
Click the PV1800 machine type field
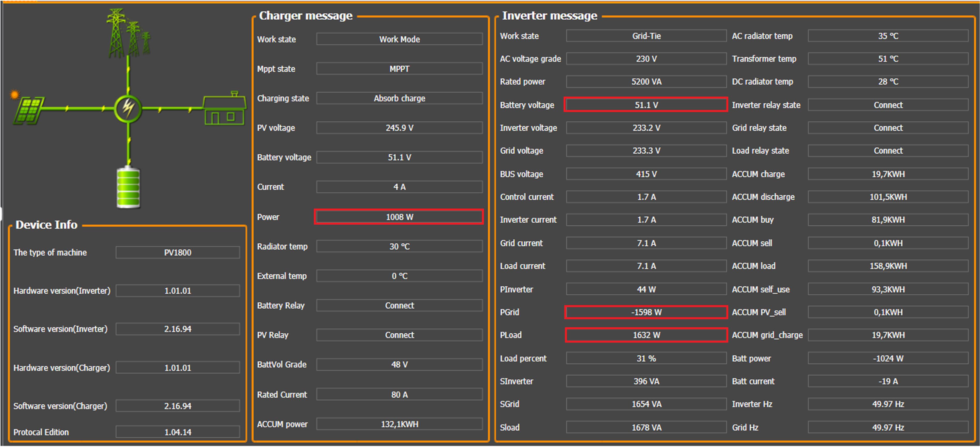point(178,253)
